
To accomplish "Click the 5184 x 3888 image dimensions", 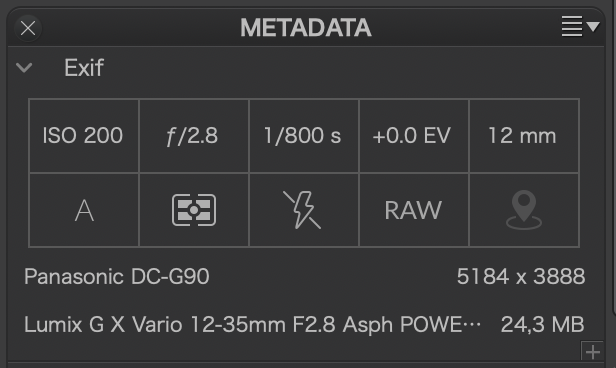I will coord(521,276).
